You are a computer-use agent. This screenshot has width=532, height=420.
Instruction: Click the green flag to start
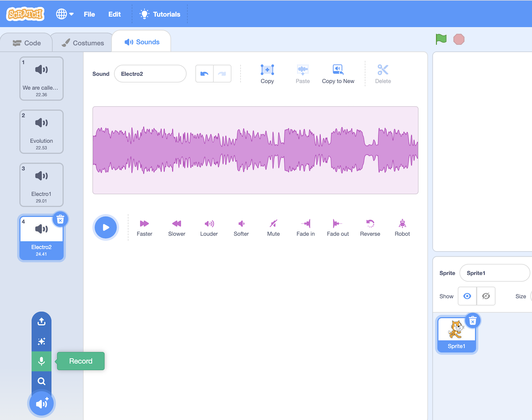pyautogui.click(x=441, y=39)
